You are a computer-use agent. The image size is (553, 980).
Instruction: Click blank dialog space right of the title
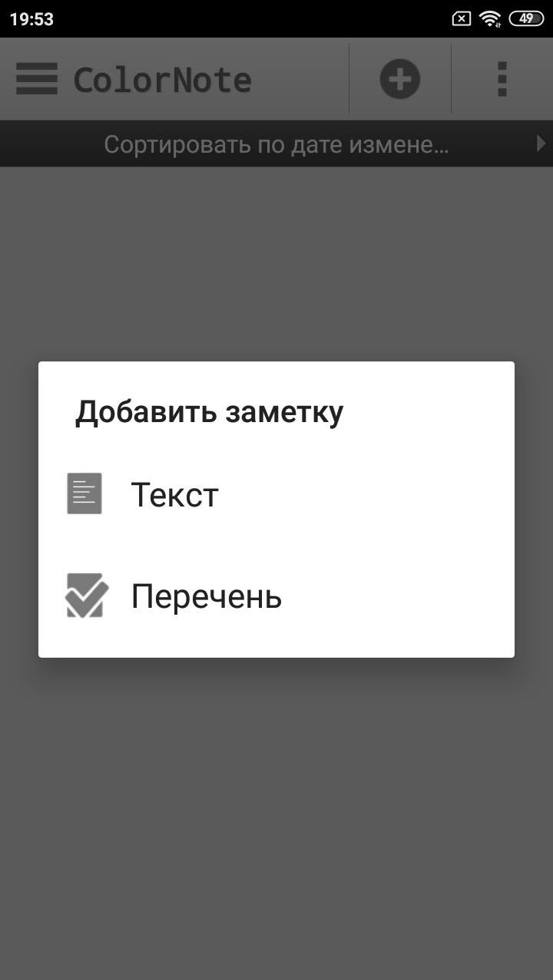[x=430, y=412]
